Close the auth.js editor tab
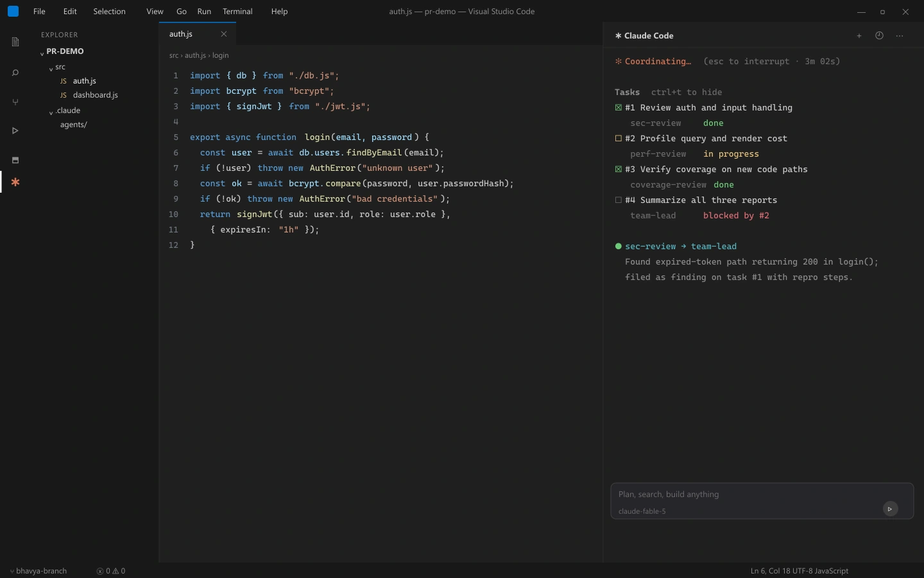 point(224,34)
